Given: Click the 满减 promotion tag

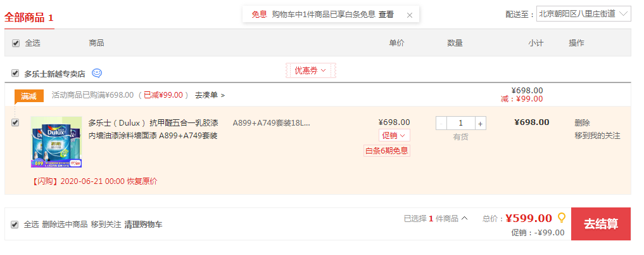Looking at the screenshot, I should pyautogui.click(x=28, y=96).
